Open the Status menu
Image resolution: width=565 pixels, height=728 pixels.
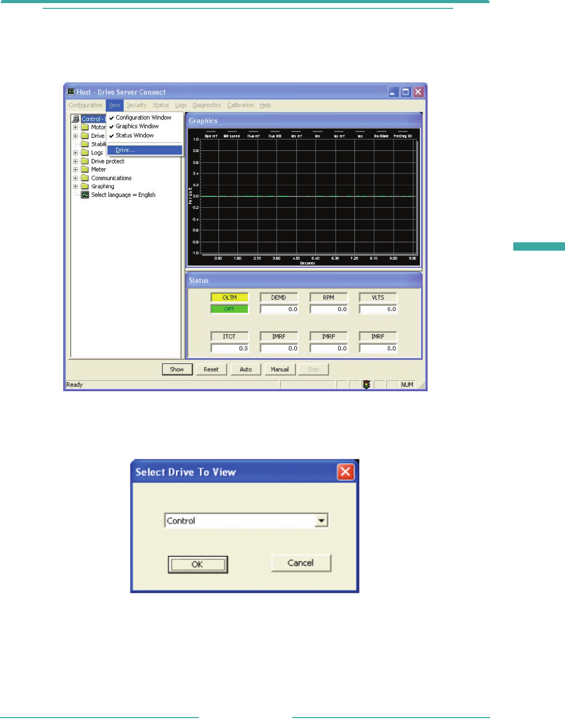click(161, 105)
